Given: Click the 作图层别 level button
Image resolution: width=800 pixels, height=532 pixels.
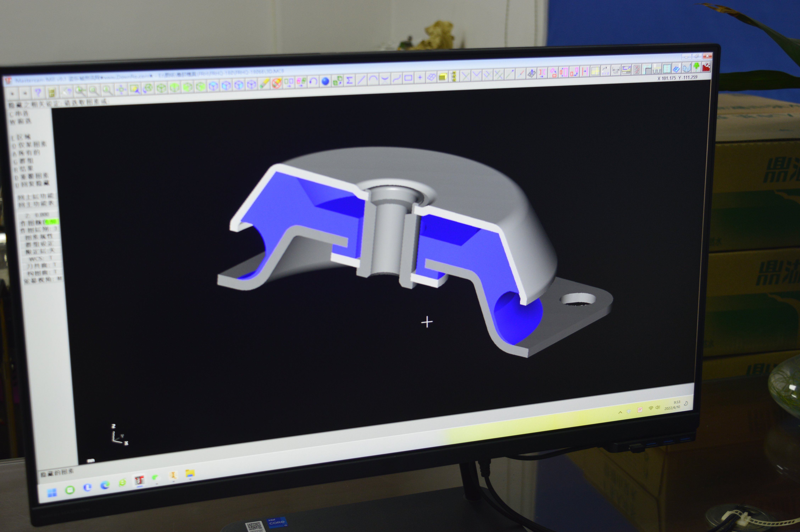Looking at the screenshot, I should pyautogui.click(x=39, y=230).
